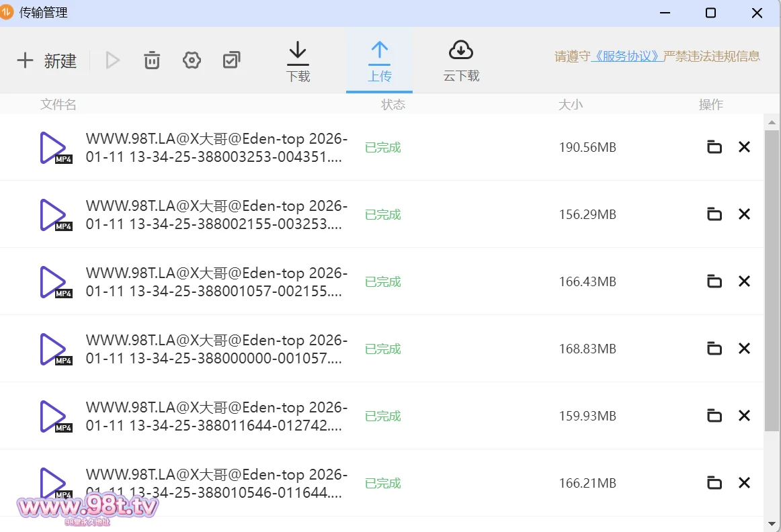Screen dimensions: 781x532
Task: Open file location of the 156.29MB file
Action: pos(714,214)
